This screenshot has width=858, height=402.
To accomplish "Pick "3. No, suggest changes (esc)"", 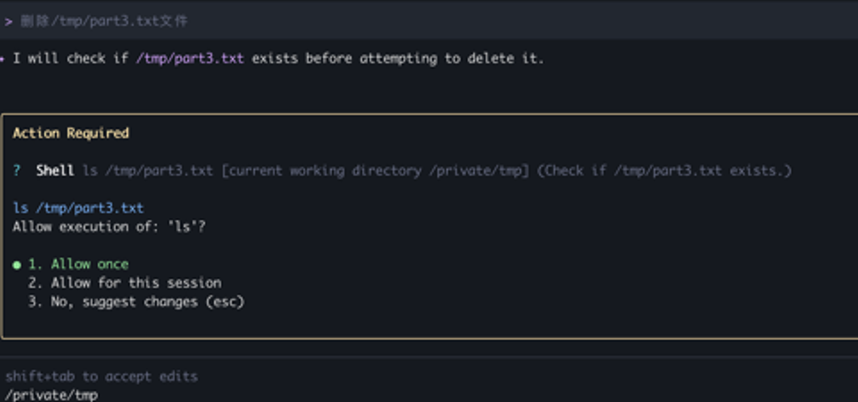I will pyautogui.click(x=136, y=301).
